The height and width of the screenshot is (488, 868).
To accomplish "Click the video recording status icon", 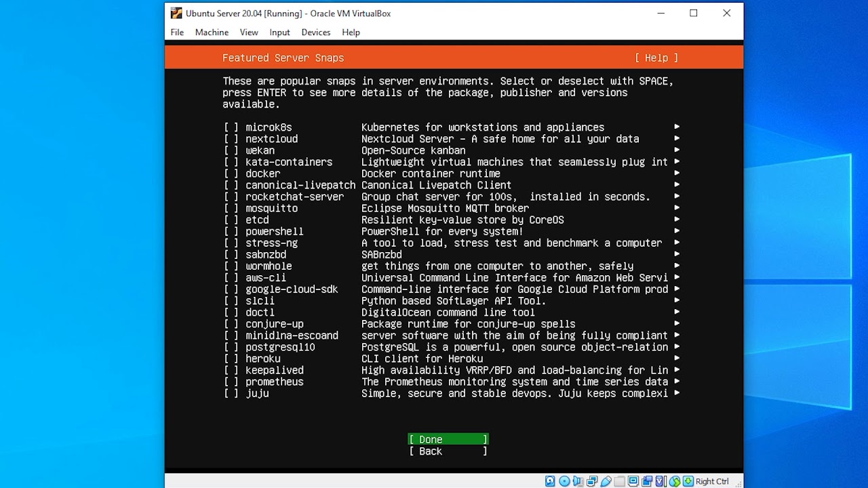I will pos(647,481).
